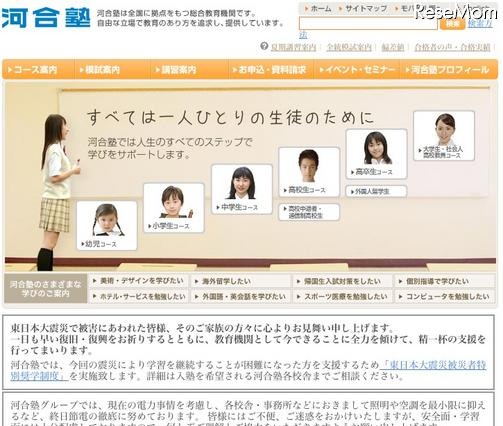Image resolution: width=503 pixels, height=426 pixels.
Task: Open the 全統模試案内 link
Action: tap(349, 47)
